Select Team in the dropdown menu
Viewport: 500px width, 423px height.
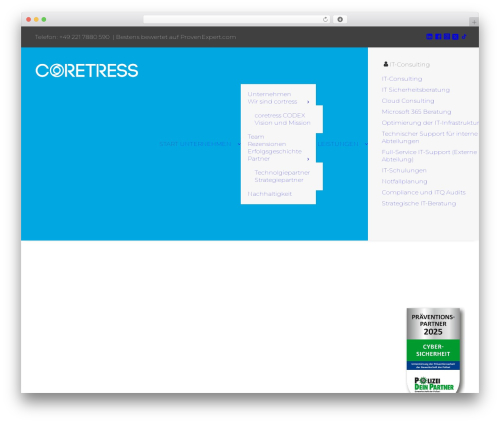(x=256, y=137)
